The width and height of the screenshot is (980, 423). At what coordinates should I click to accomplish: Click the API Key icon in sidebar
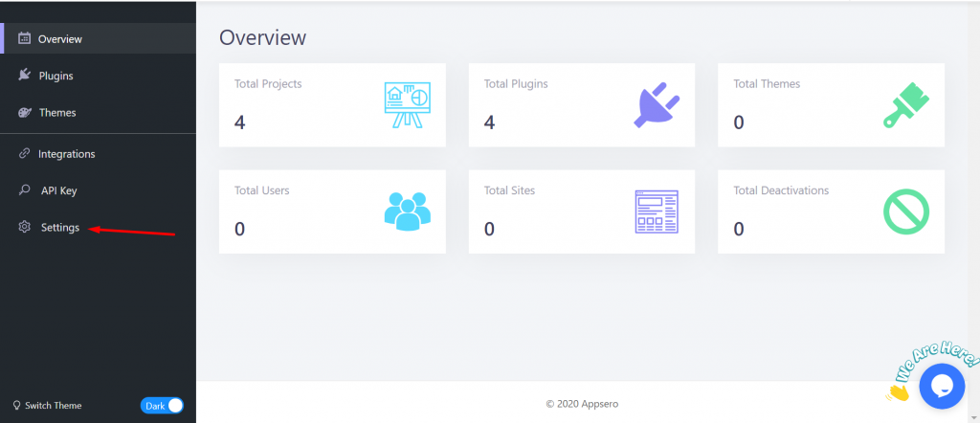24,189
